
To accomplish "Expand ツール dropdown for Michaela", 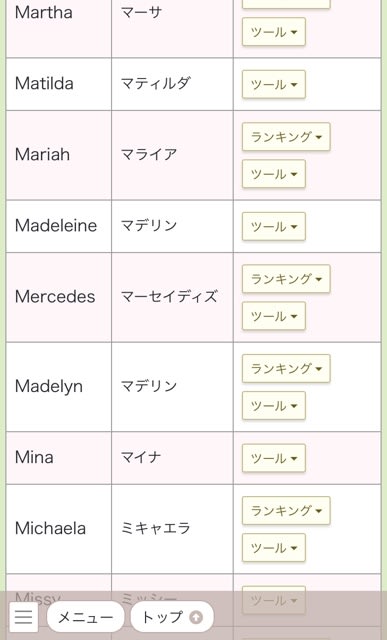I will pyautogui.click(x=274, y=548).
